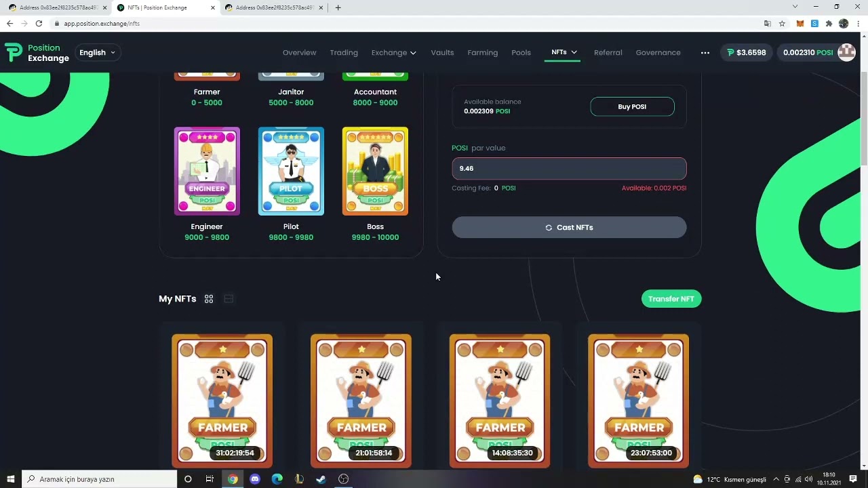This screenshot has width=868, height=488.
Task: Navigate to Farming
Action: point(482,53)
